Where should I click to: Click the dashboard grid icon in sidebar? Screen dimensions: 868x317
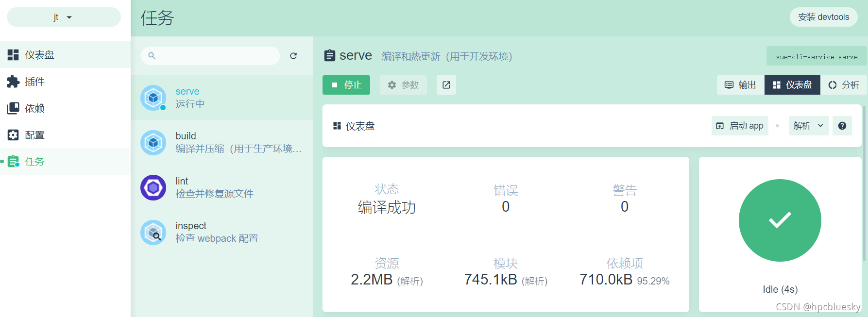click(13, 55)
